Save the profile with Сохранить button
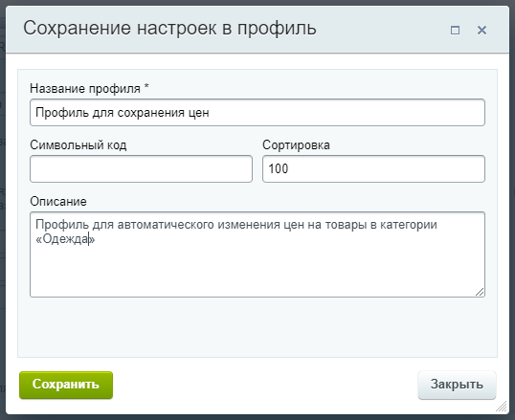Viewport: 515px width, 420px height. [66, 385]
